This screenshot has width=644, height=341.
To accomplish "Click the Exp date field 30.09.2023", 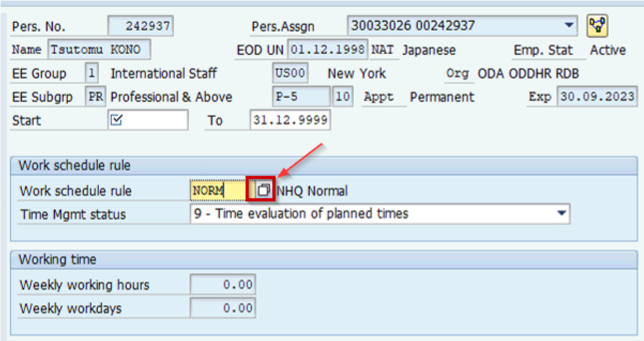I will point(597,97).
